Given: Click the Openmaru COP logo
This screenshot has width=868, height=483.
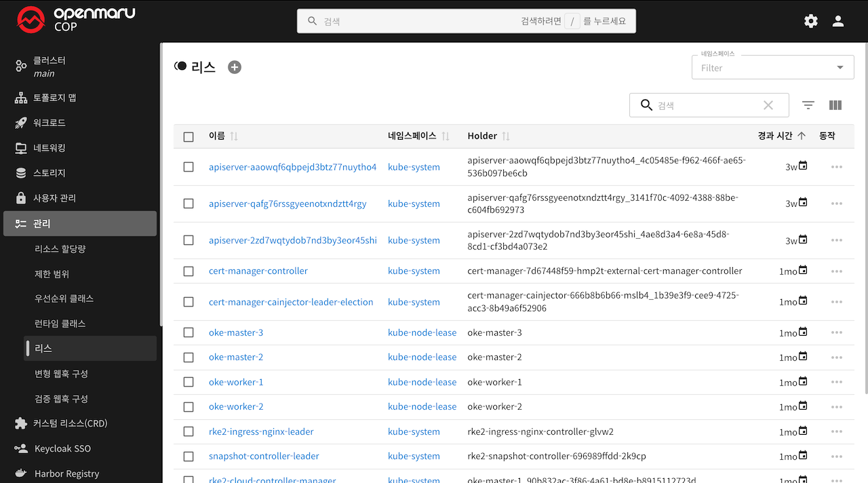Looking at the screenshot, I should point(76,20).
